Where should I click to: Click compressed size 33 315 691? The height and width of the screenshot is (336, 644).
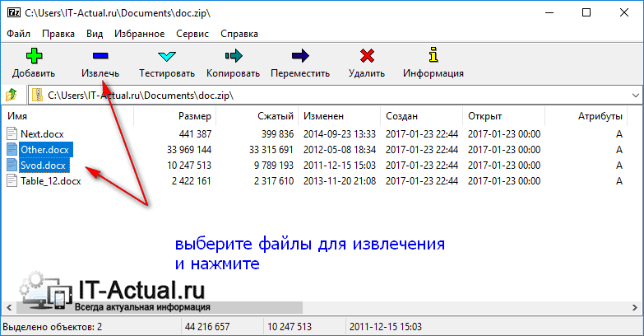[271, 150]
